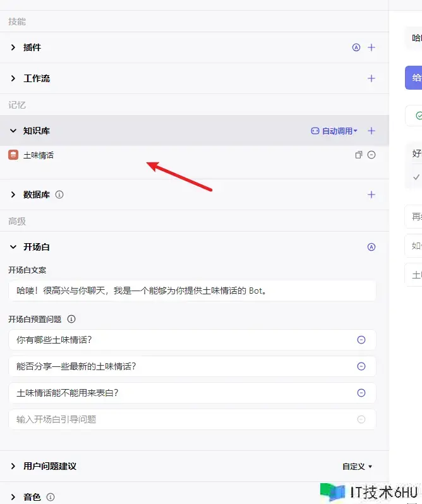This screenshot has height=504, width=422.
Task: Delete question 能否分享一些最新的土味情话？
Action: [x=361, y=366]
